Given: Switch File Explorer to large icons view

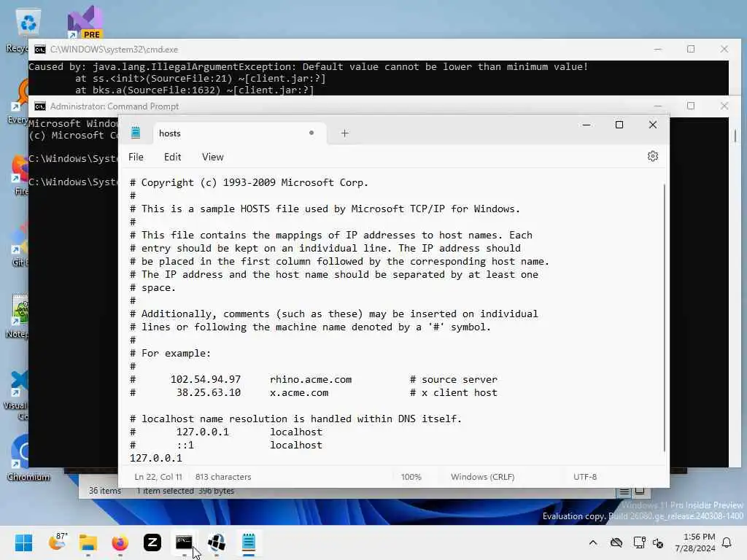Looking at the screenshot, I should point(640,491).
